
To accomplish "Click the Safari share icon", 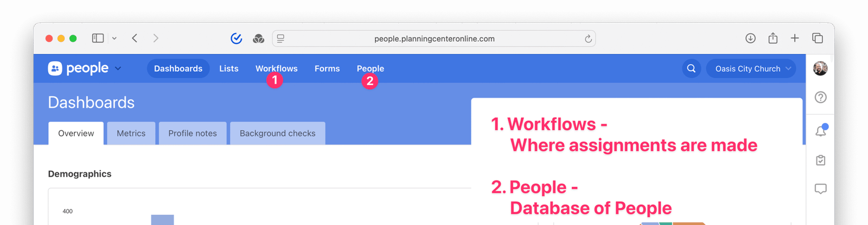I will point(773,38).
